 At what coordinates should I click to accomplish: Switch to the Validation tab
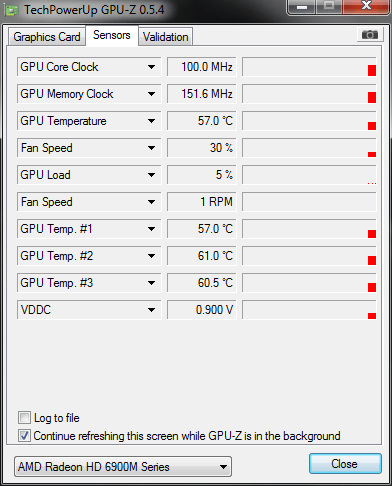[166, 37]
